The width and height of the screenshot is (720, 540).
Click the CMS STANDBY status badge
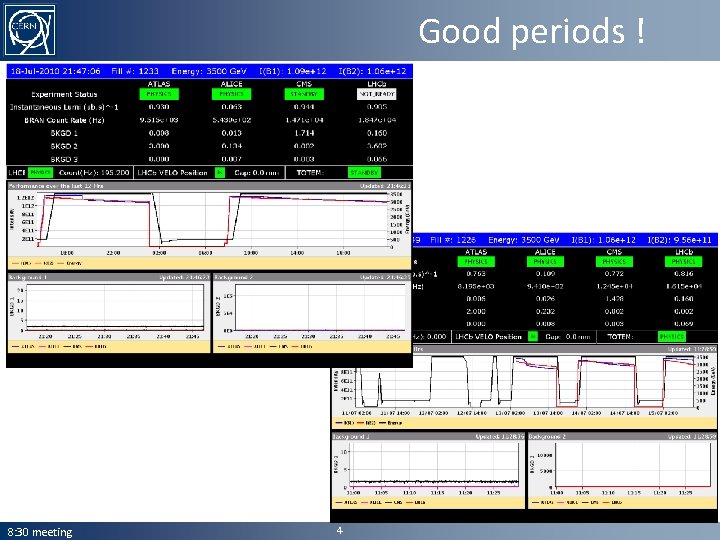click(304, 94)
